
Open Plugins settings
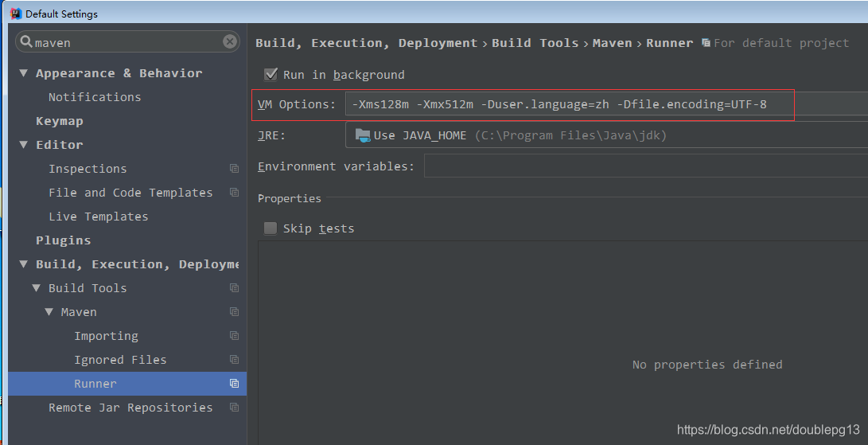click(63, 240)
